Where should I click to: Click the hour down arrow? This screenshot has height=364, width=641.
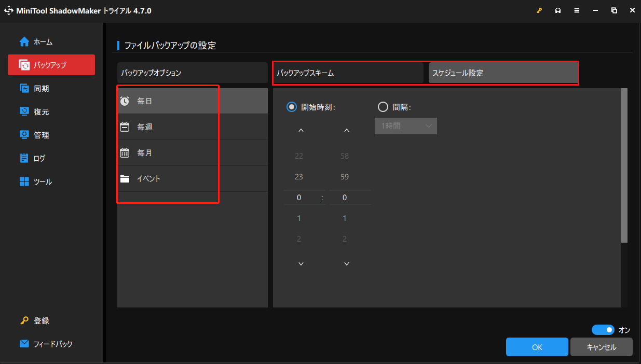[x=301, y=264]
